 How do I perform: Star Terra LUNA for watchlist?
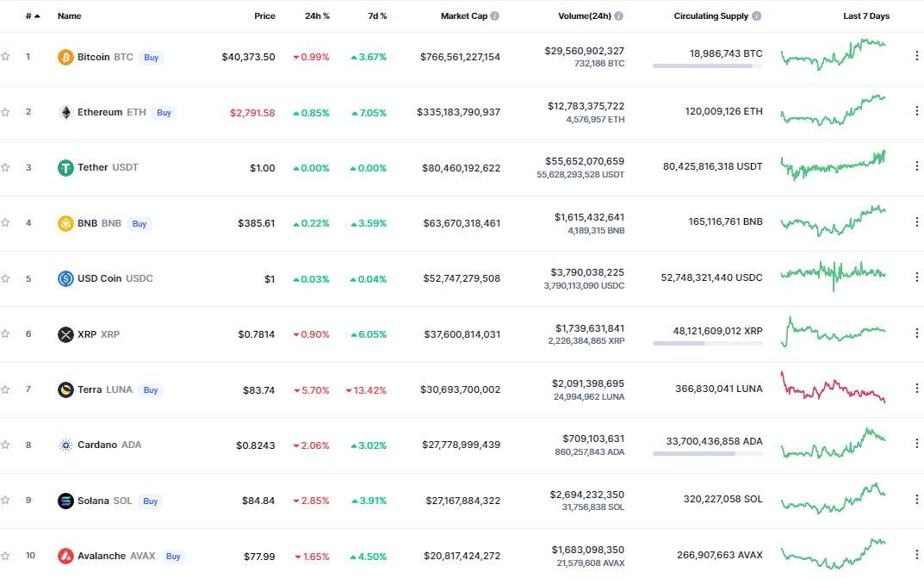click(5, 389)
